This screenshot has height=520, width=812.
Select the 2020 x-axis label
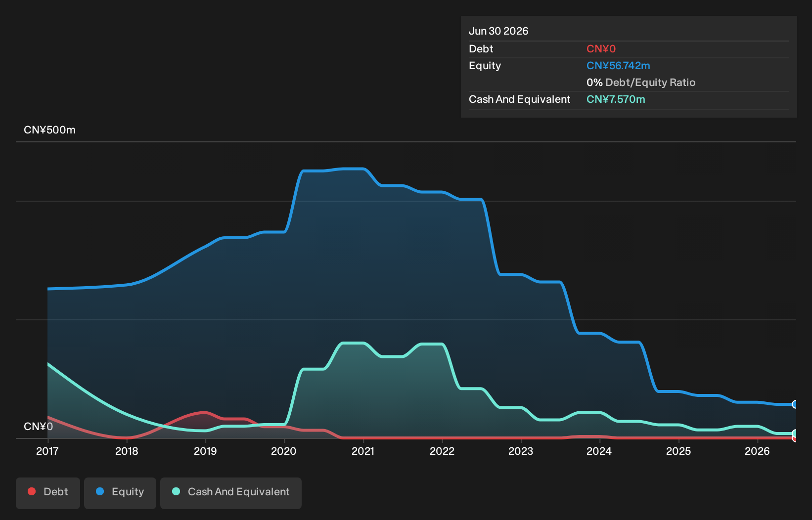click(x=284, y=451)
